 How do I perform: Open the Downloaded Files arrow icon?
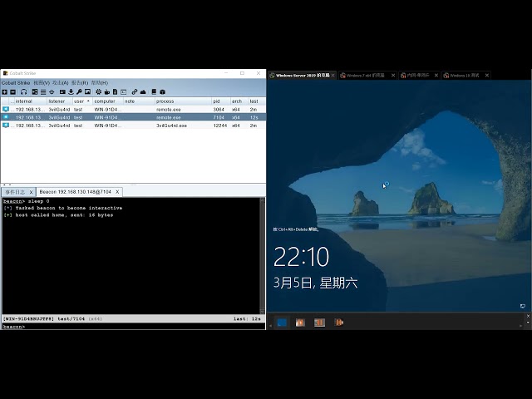pos(71,92)
